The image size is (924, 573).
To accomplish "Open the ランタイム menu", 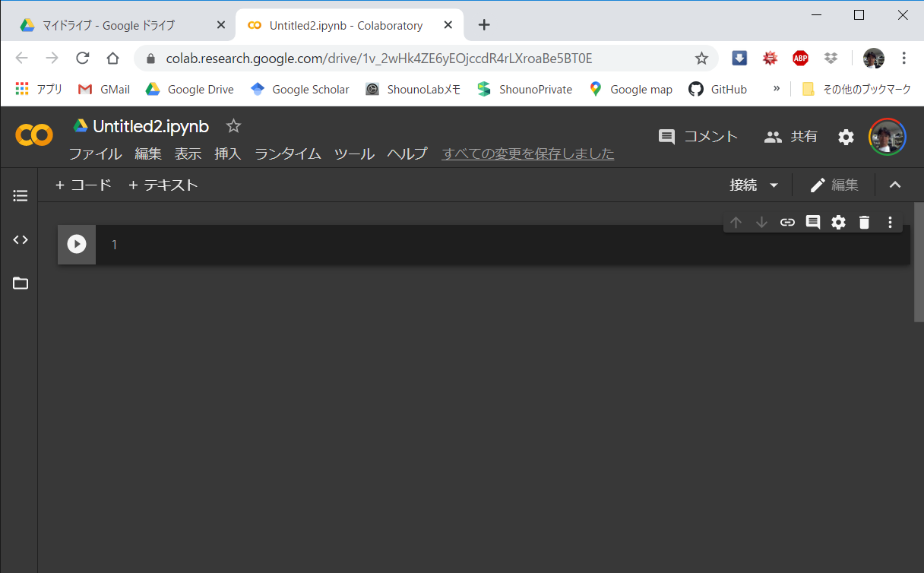I will [x=288, y=154].
